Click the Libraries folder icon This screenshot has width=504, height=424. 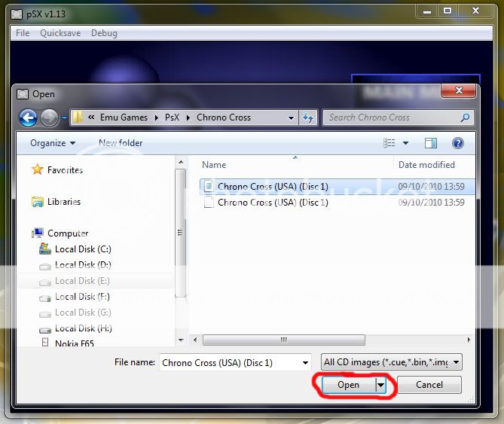(37, 202)
